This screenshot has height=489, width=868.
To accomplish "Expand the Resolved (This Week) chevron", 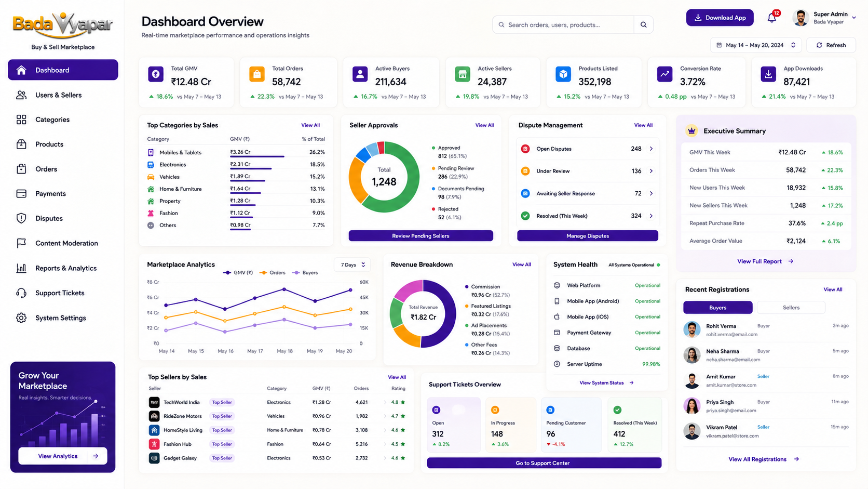I will (x=652, y=216).
